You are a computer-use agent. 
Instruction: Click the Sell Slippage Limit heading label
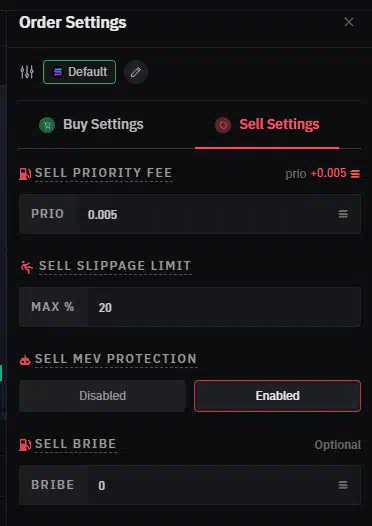point(115,266)
